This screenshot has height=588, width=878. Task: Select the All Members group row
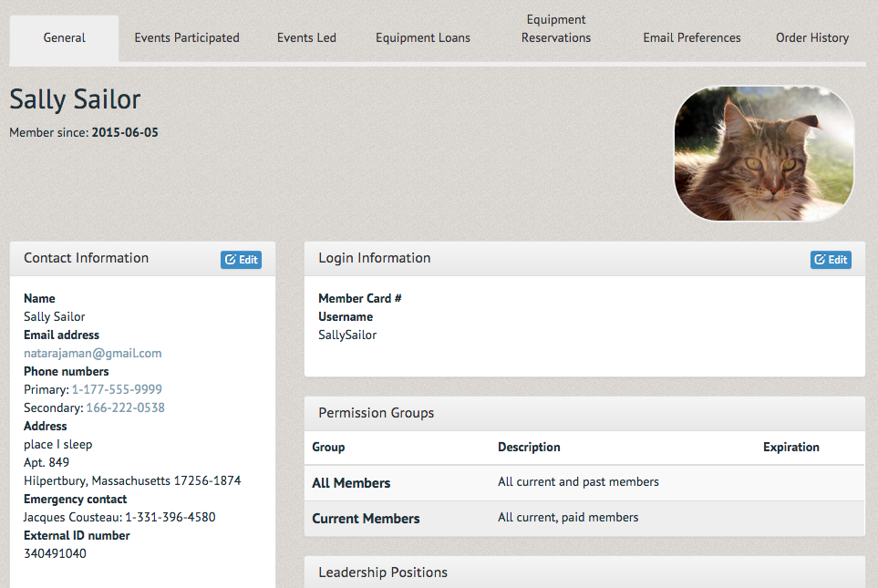click(584, 483)
